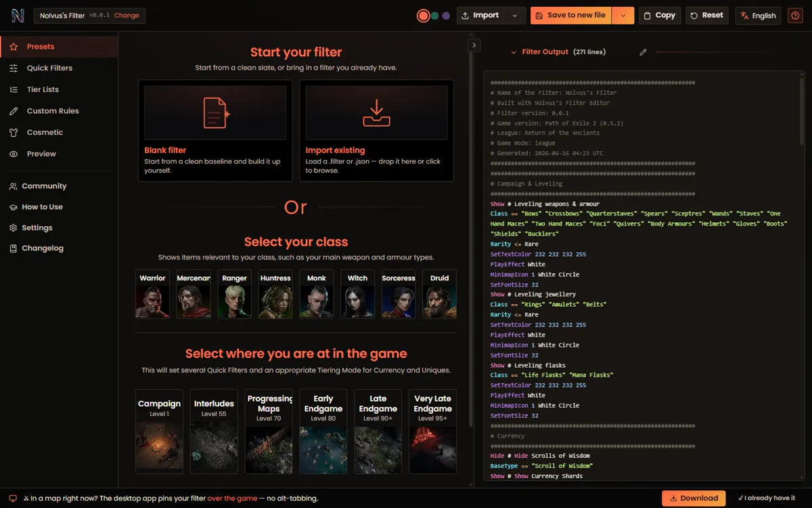Click the Custom Rules pencil icon
812x508 pixels.
coord(14,111)
